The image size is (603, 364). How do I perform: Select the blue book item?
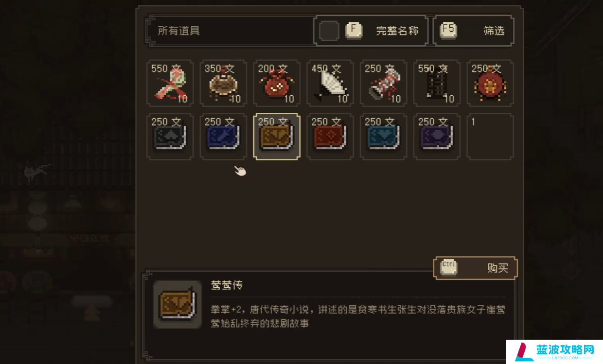[x=223, y=137]
